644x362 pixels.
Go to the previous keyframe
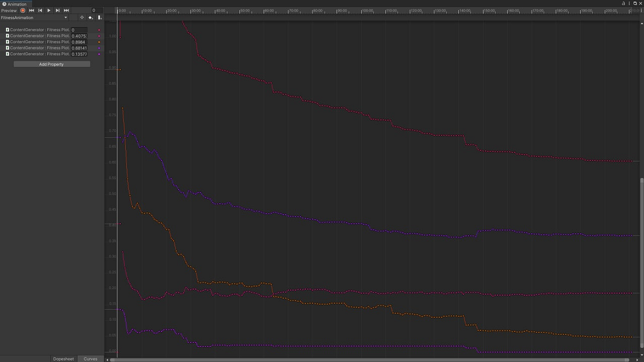(x=40, y=10)
